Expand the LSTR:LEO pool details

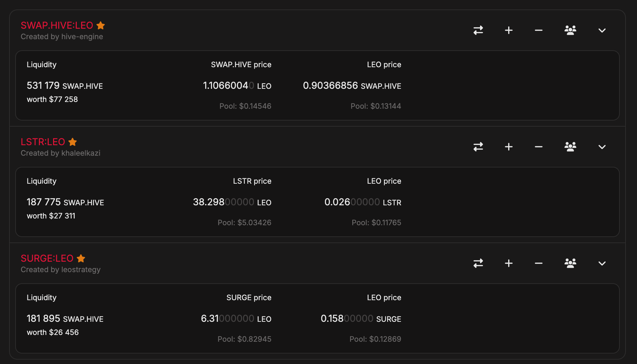[x=602, y=147]
